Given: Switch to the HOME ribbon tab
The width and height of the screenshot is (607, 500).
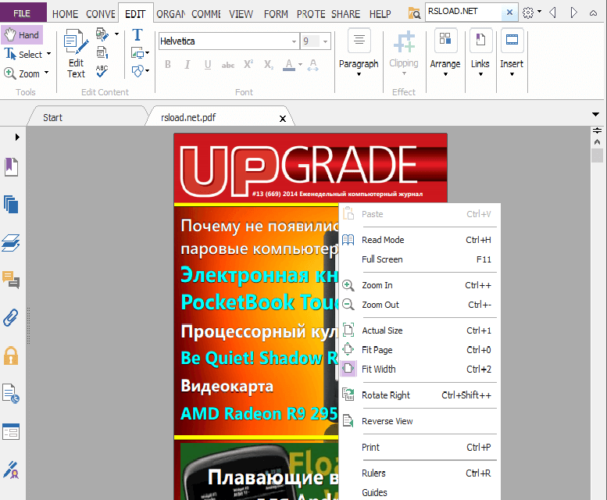Looking at the screenshot, I should tap(65, 14).
